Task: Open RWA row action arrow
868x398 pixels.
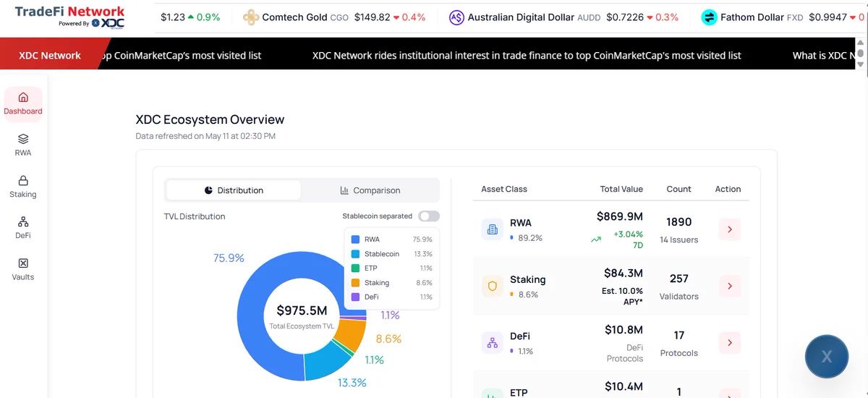Action: click(729, 229)
